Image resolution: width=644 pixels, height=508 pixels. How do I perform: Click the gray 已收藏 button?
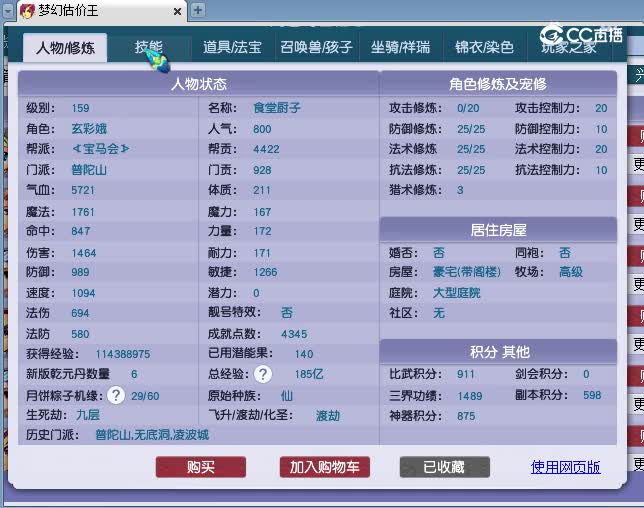pyautogui.click(x=444, y=467)
